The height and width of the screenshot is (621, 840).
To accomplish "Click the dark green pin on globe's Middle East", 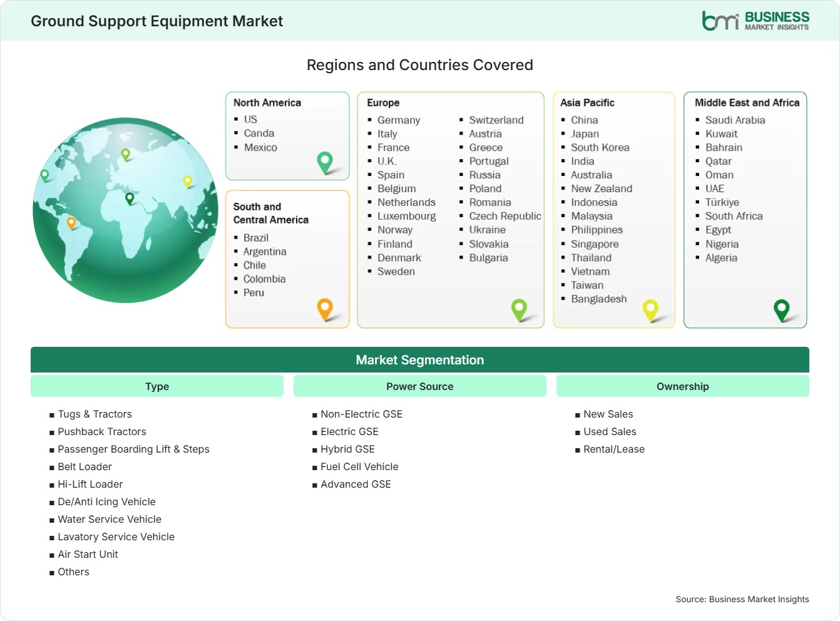I will coord(130,198).
